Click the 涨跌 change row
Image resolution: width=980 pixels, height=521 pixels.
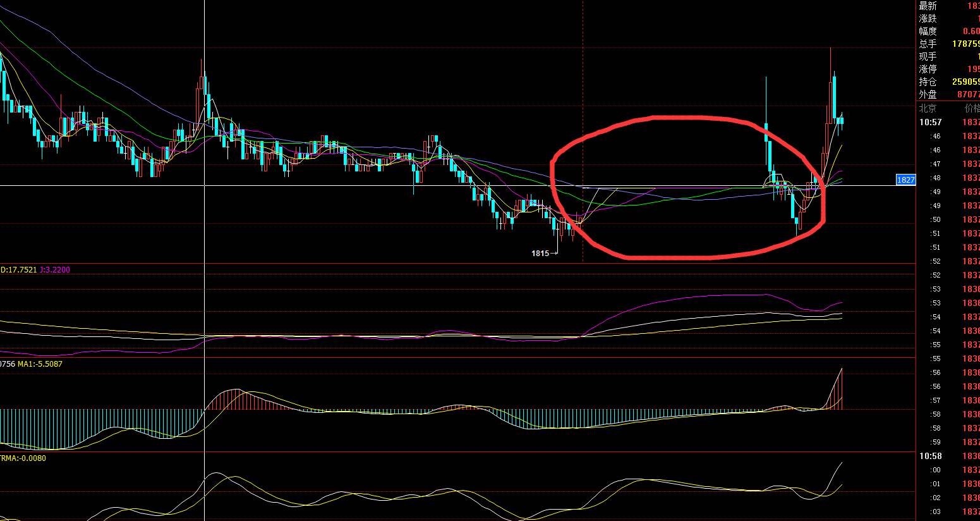[948, 18]
